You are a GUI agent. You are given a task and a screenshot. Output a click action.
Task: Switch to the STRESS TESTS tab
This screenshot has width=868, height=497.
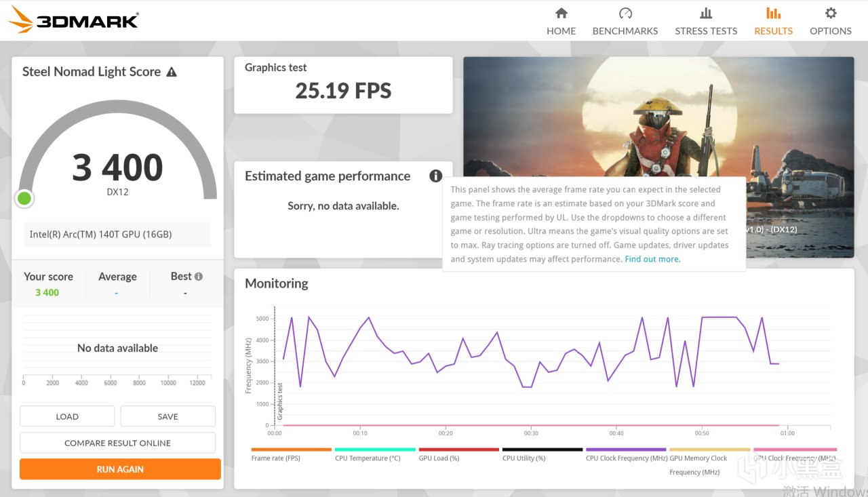(706, 21)
